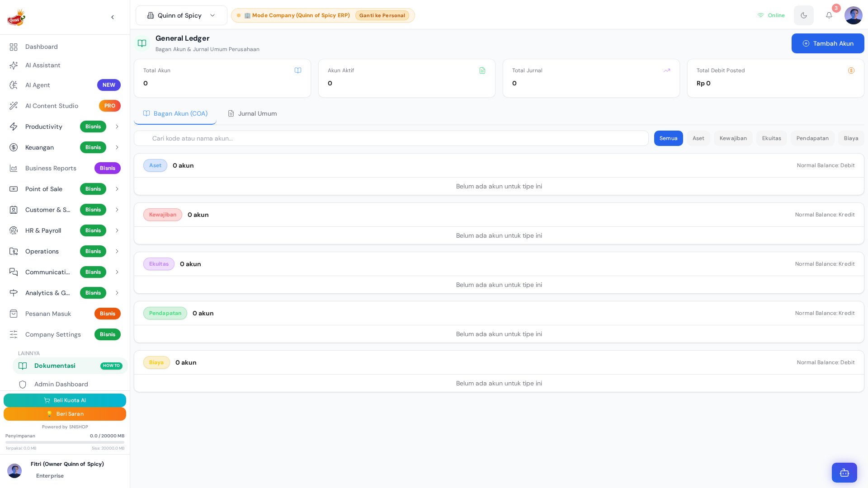The width and height of the screenshot is (868, 488).
Task: Open Fitri (Owner Quinn of Spicy) profile
Action: (65, 470)
